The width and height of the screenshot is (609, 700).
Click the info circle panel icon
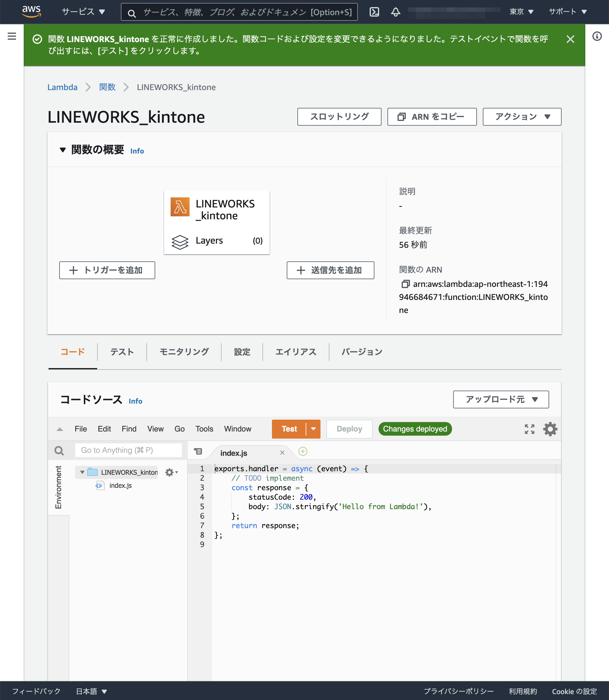pos(597,36)
